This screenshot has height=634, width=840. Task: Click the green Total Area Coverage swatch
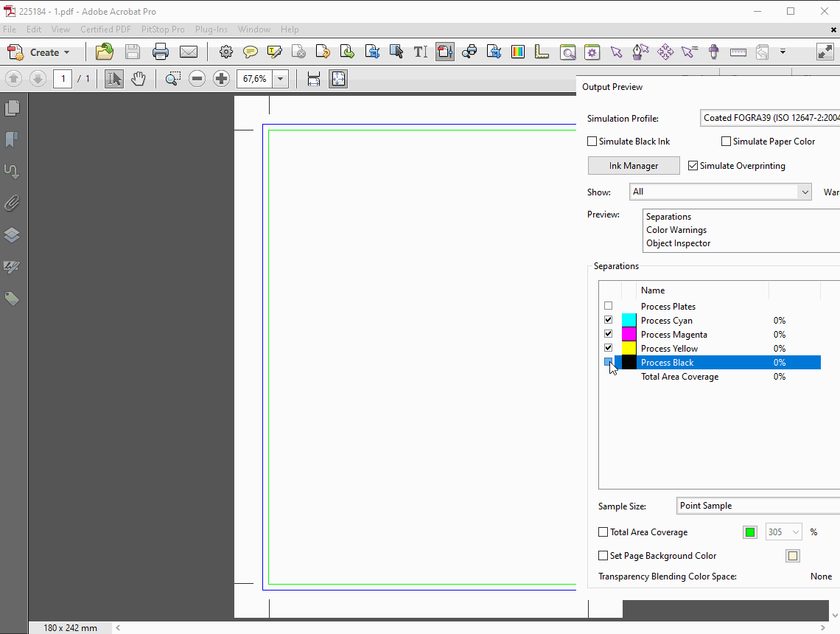click(x=750, y=532)
